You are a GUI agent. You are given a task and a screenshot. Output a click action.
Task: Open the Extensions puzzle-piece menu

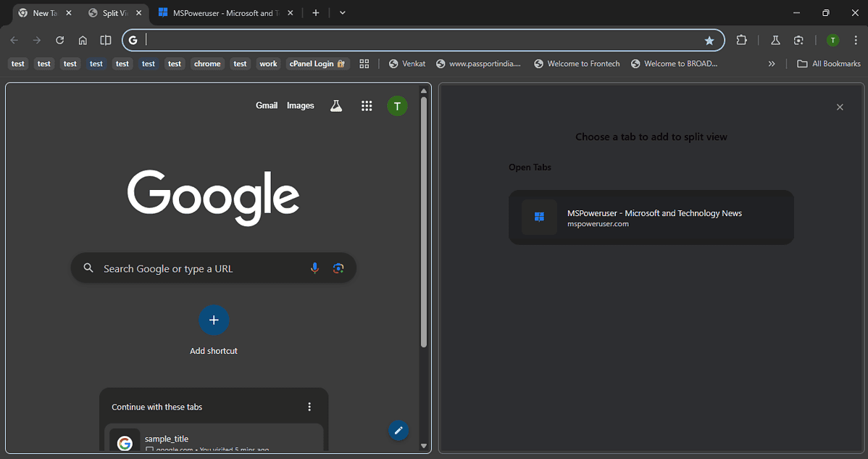741,40
